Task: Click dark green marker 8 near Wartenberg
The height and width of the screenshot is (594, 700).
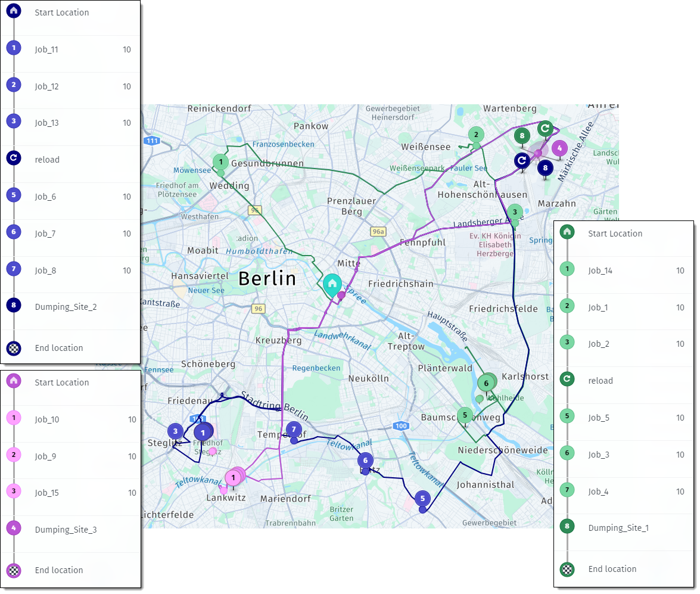Action: [x=522, y=136]
